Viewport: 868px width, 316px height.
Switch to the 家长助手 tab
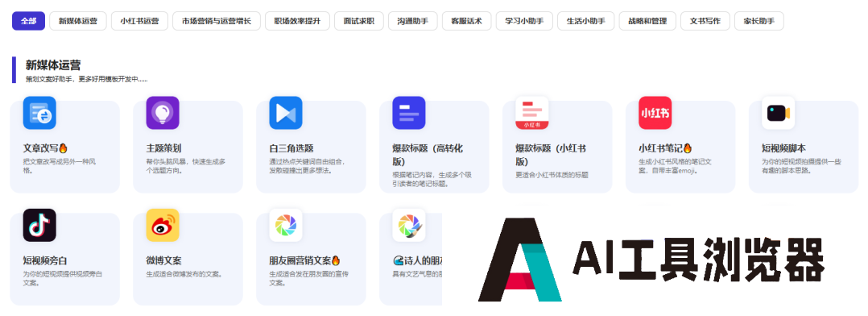click(759, 21)
